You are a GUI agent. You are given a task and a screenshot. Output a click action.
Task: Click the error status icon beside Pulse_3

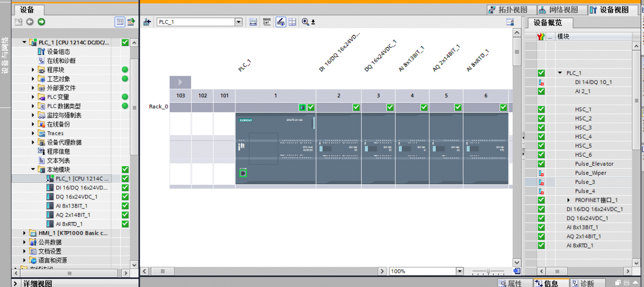541,182
